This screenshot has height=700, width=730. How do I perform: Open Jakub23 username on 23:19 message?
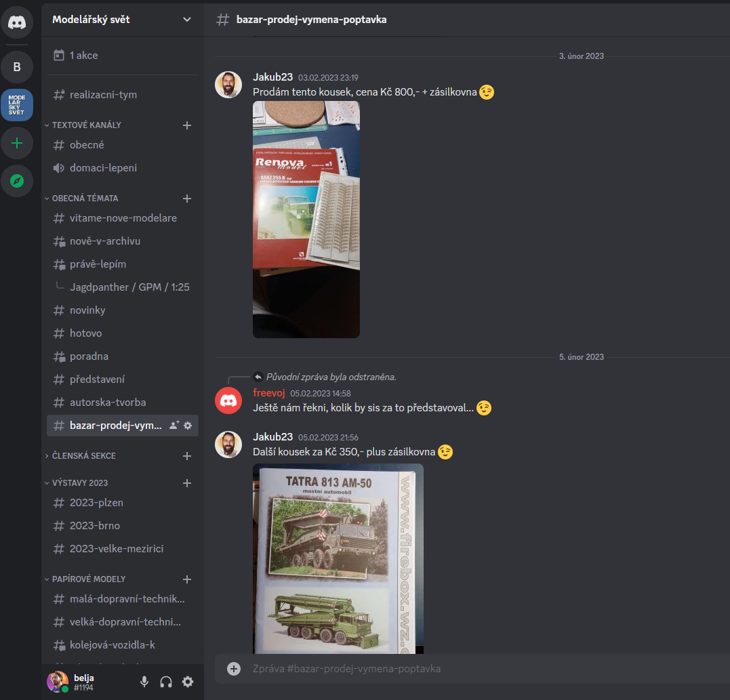click(x=273, y=77)
